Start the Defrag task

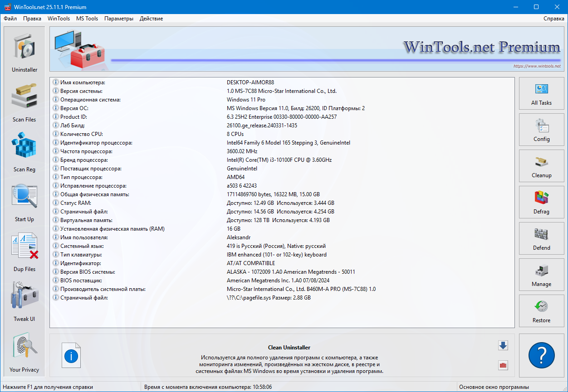coord(541,202)
